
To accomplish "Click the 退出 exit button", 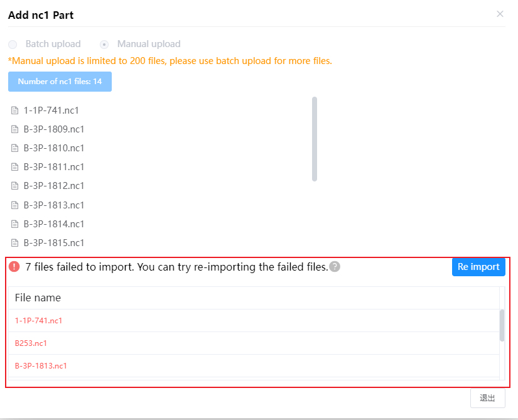I will pyautogui.click(x=488, y=398).
